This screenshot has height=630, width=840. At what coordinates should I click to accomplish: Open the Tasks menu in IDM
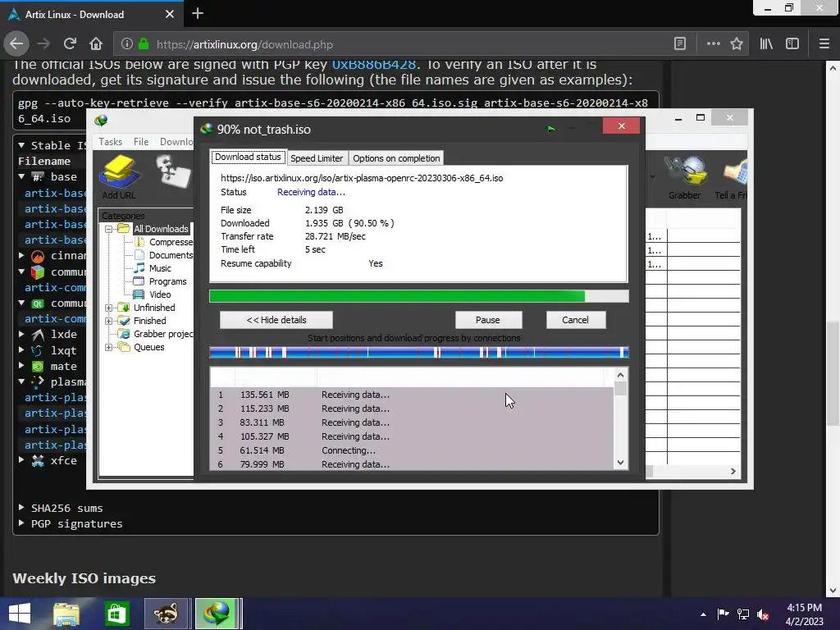click(111, 141)
